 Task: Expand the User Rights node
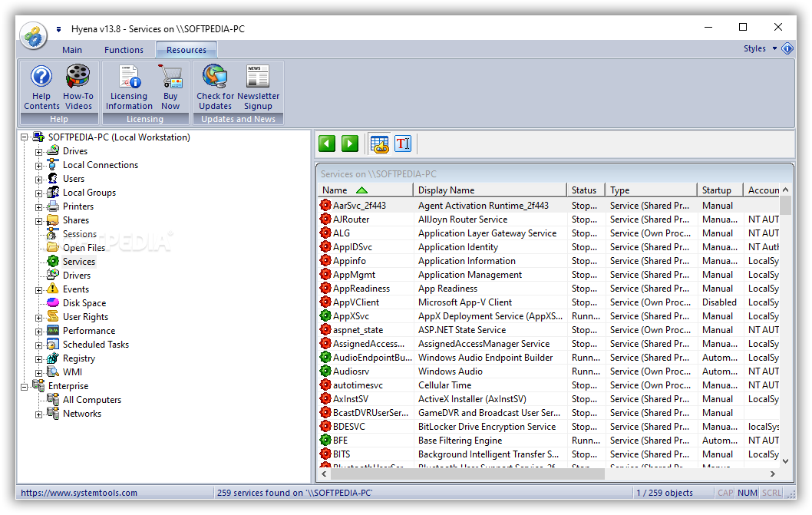[x=39, y=318]
